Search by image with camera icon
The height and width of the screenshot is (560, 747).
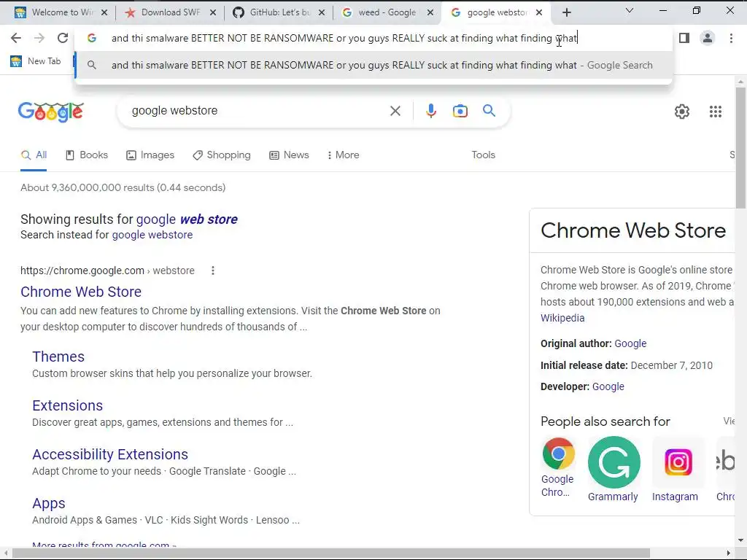click(x=460, y=111)
